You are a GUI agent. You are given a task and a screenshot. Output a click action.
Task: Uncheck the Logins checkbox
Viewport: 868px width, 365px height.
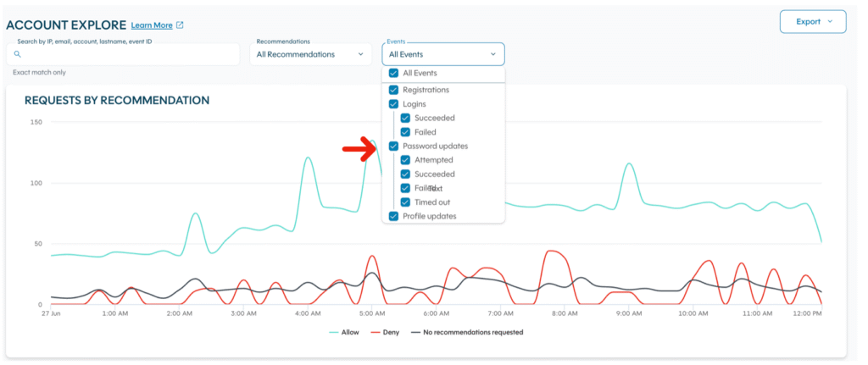393,104
